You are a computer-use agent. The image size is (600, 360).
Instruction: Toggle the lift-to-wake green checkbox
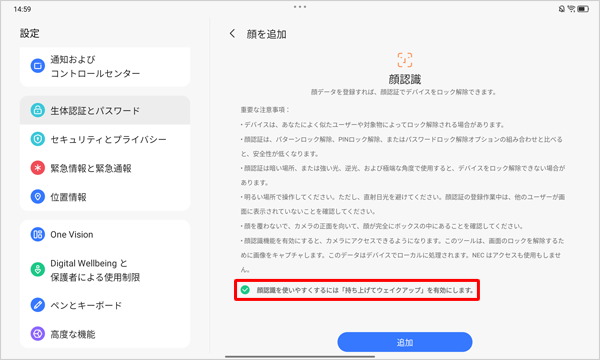(245, 290)
